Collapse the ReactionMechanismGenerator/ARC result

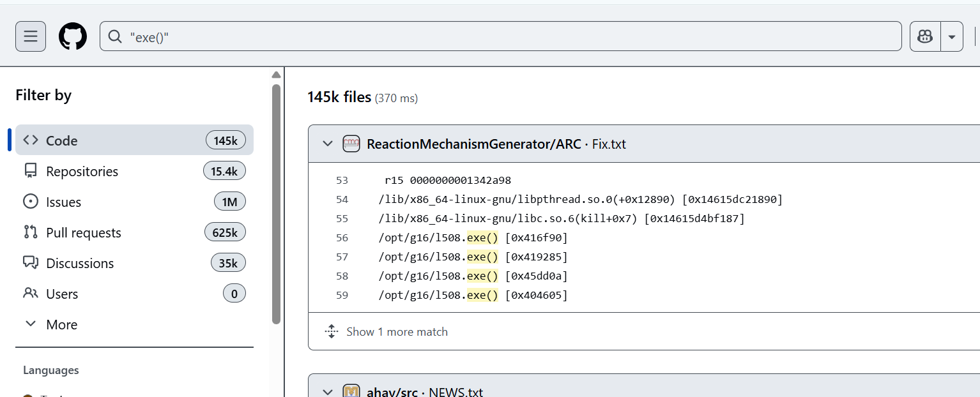coord(328,144)
